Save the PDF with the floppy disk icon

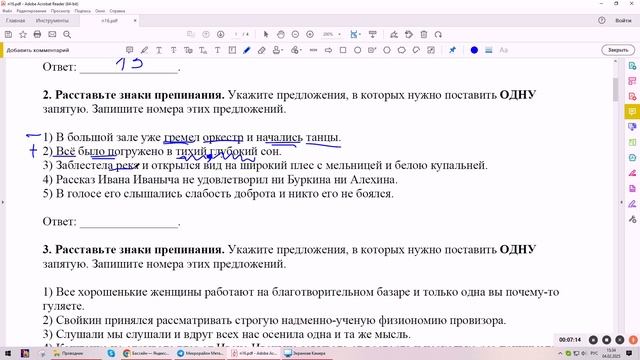coord(8,35)
